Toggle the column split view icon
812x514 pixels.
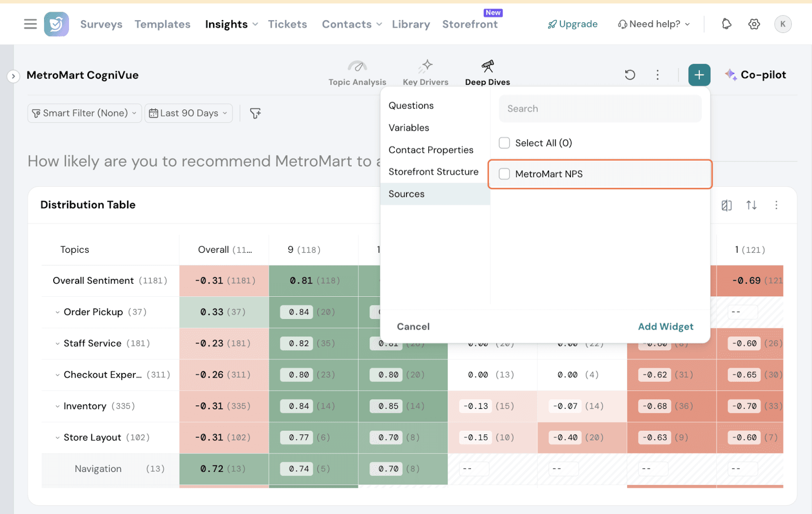pyautogui.click(x=726, y=205)
